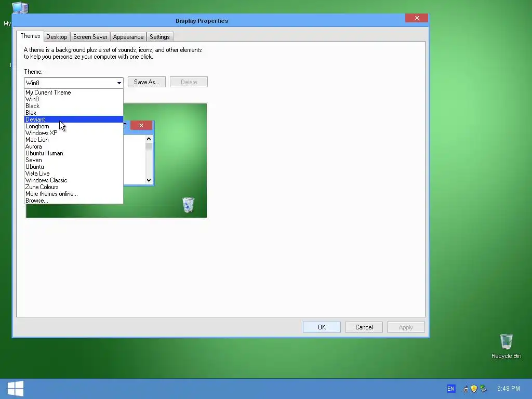The image size is (532, 399).
Task: Pick the Ubuntu theme entry
Action: point(74,167)
